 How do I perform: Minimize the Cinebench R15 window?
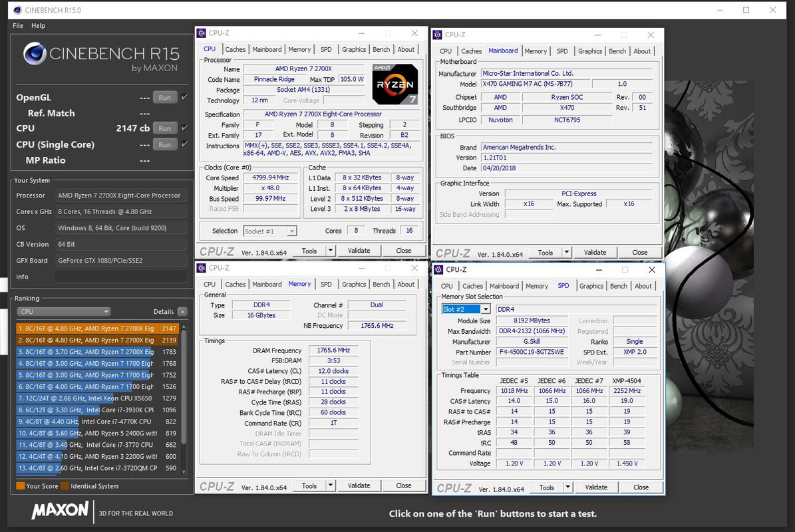pyautogui.click(x=720, y=10)
